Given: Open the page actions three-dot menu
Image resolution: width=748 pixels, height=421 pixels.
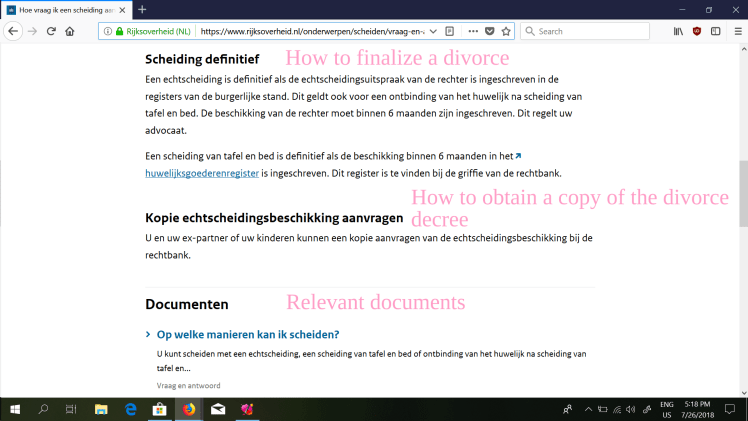Looking at the screenshot, I should point(472,31).
